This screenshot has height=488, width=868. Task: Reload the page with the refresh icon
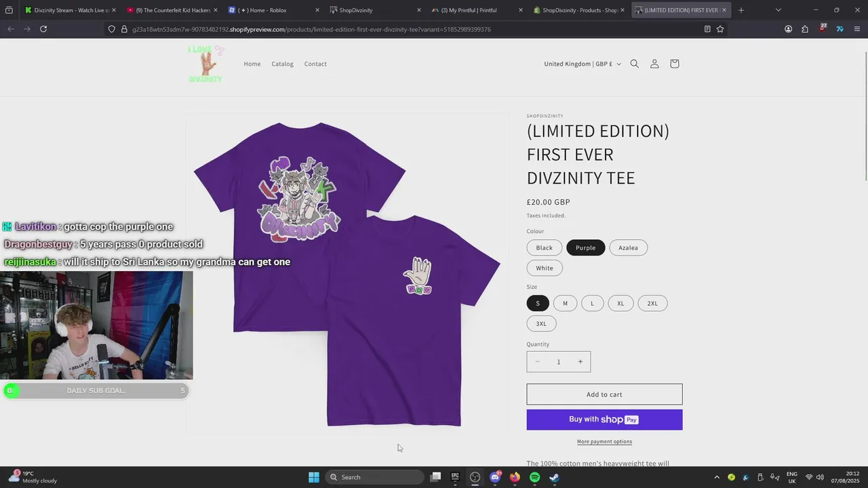point(43,29)
